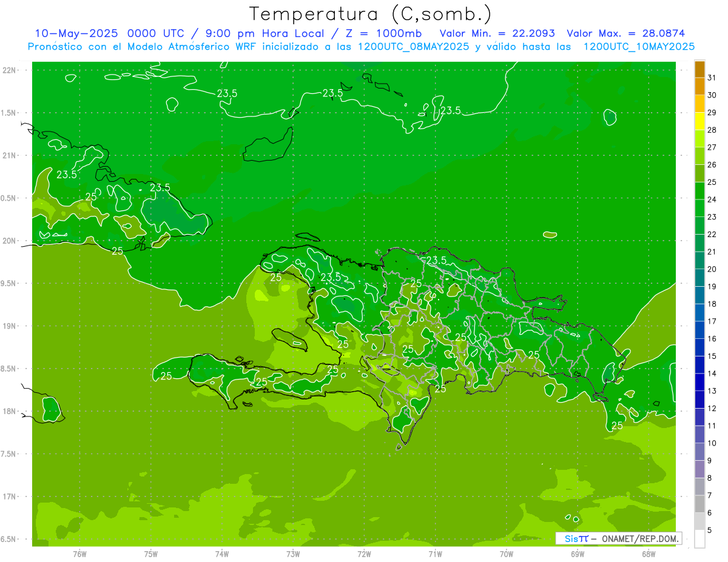Click the "75W" longitude label
The image size is (728, 562).
[151, 554]
